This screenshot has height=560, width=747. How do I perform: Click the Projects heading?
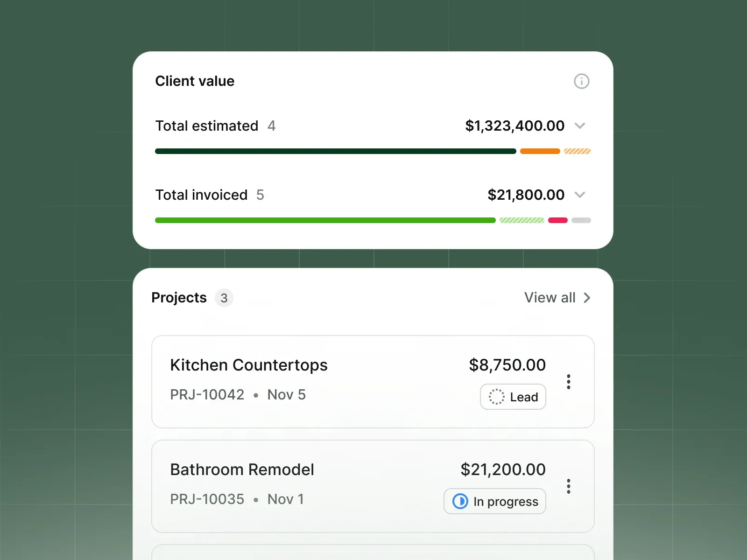pyautogui.click(x=179, y=297)
